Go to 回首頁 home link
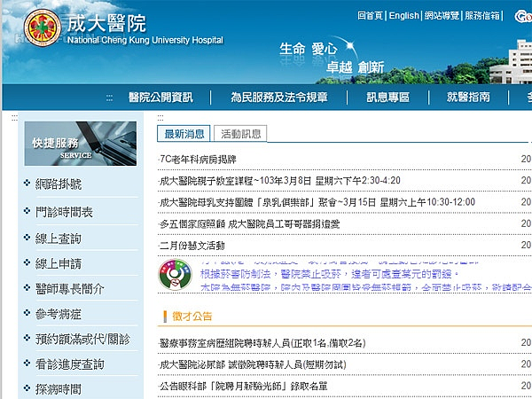The width and height of the screenshot is (532, 399). 370,16
